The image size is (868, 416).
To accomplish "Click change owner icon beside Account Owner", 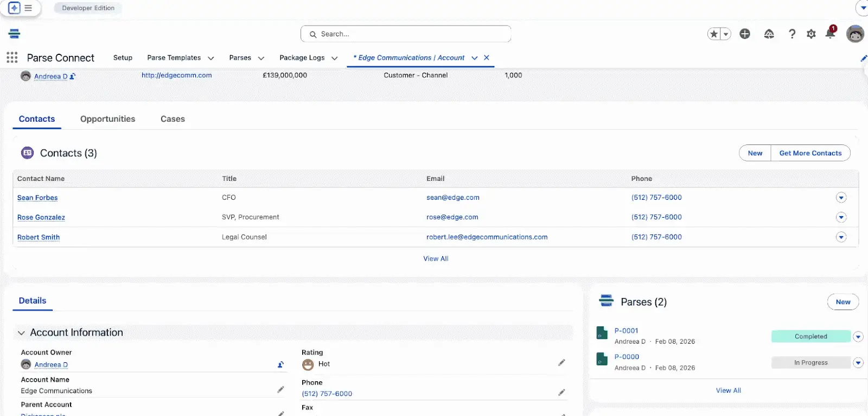I will (x=280, y=365).
